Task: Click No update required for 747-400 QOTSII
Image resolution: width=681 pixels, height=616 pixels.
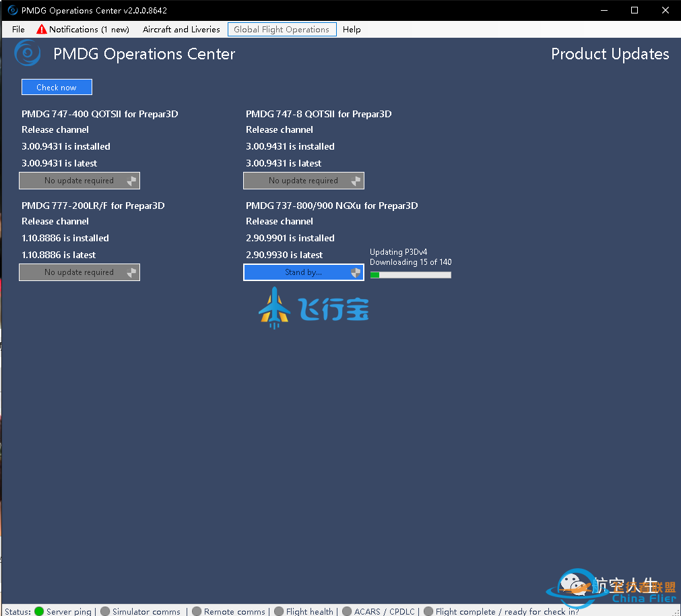Action: 79,181
